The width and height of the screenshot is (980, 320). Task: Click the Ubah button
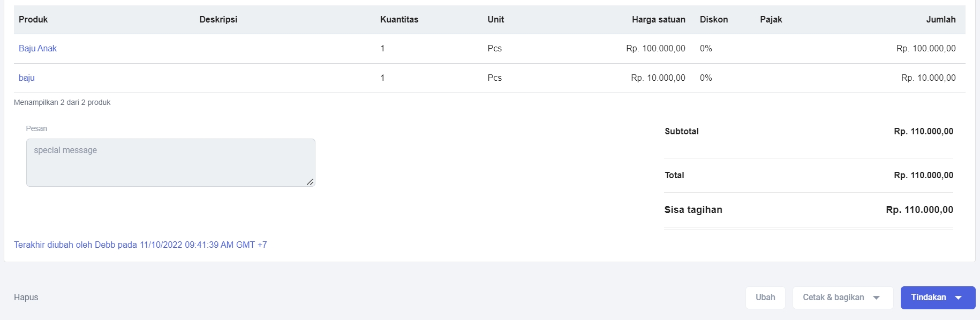[x=765, y=298]
